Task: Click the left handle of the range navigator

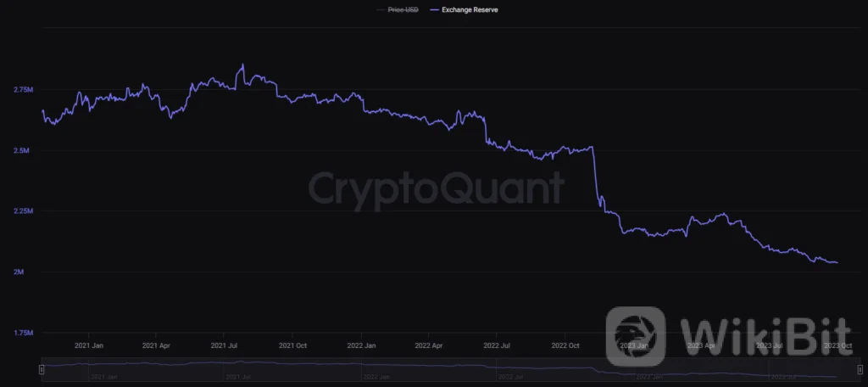Action: 42,370
